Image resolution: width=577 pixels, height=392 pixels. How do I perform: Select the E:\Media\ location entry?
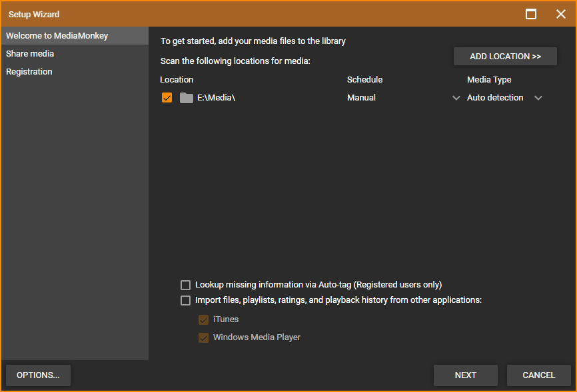pos(216,98)
